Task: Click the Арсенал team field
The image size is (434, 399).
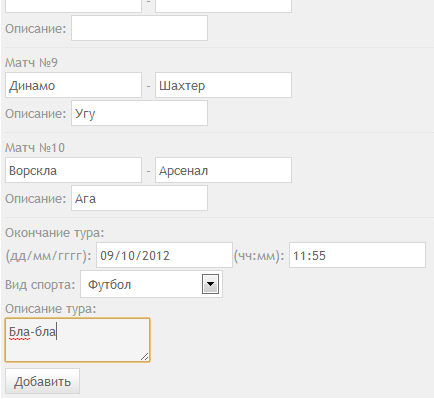Action: [x=223, y=170]
